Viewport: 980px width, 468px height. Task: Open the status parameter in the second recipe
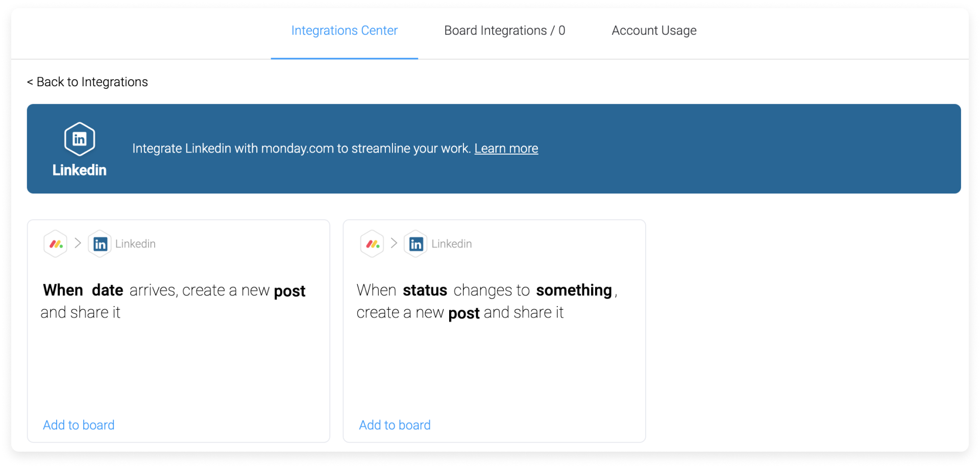coord(425,290)
